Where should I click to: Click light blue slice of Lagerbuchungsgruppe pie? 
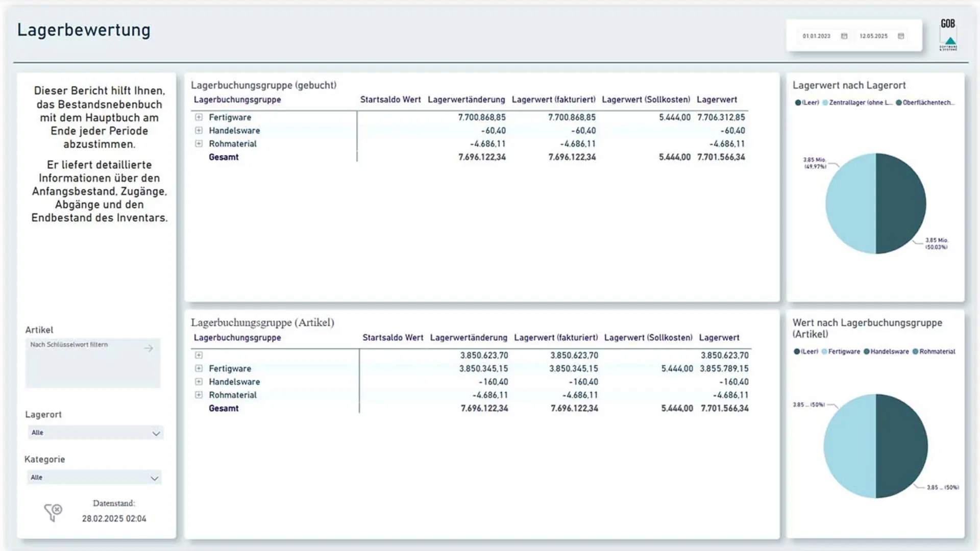(x=849, y=446)
